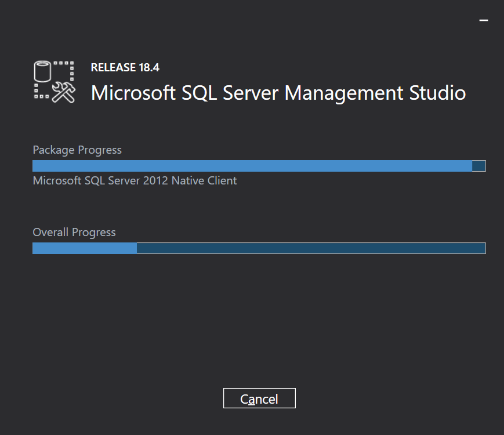Minimize the installer window
The image size is (504, 435).
click(483, 20)
